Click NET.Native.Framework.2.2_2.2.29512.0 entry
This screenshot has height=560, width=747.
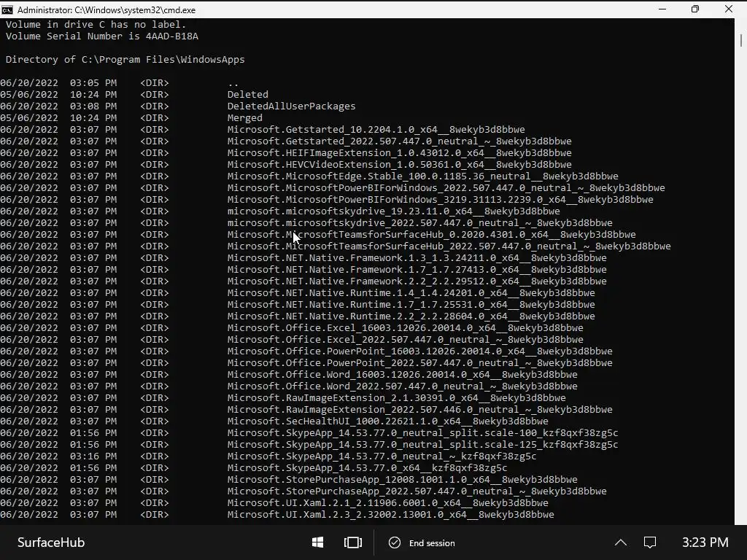coord(417,281)
